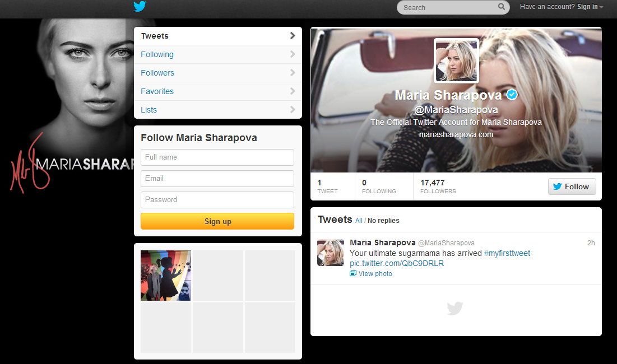Click the 0 Following count
This screenshot has width=617, height=364.
[x=379, y=186]
